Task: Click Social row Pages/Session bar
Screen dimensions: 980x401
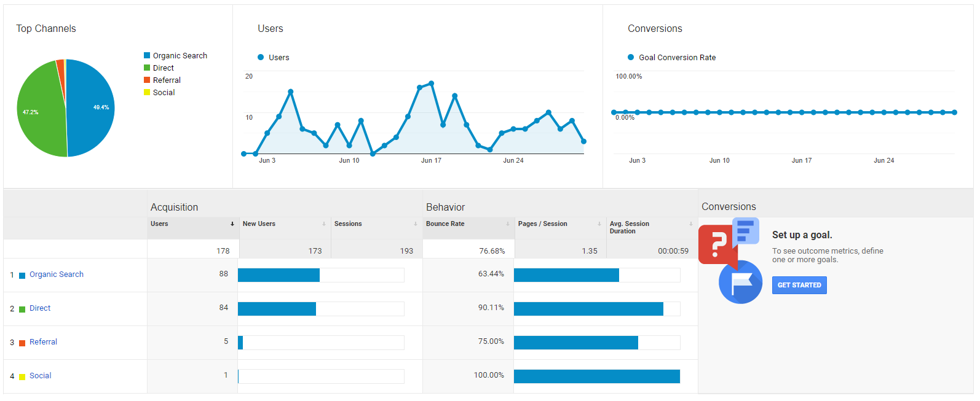Action: pyautogui.click(x=597, y=376)
